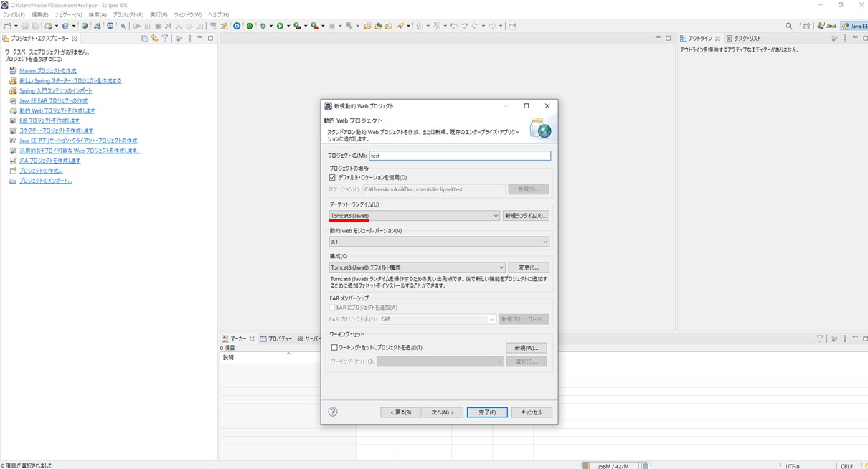
Task: Click Create new Spring Starter Project link
Action: [70, 81]
